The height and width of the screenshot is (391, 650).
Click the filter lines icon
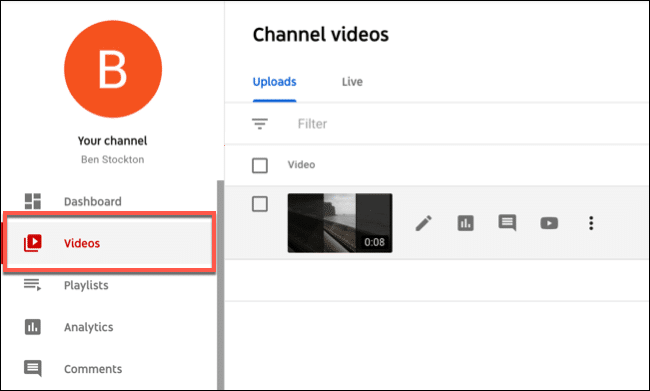coord(260,124)
